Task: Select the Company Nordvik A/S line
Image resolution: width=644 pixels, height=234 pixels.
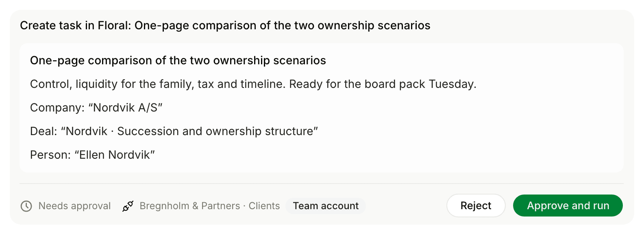Action: click(x=96, y=107)
